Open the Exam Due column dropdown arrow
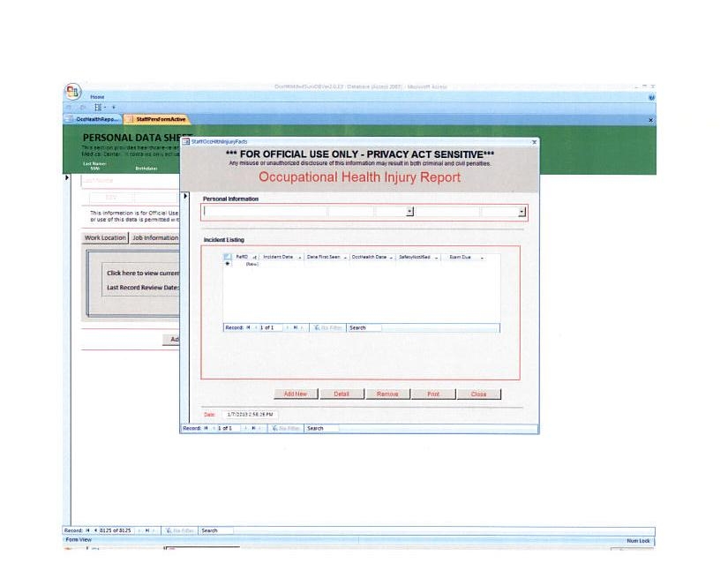Screen dimensions: 728x563 (482, 257)
